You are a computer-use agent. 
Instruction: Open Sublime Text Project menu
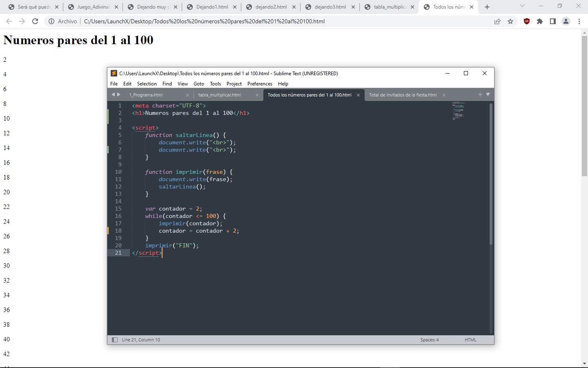pos(234,84)
